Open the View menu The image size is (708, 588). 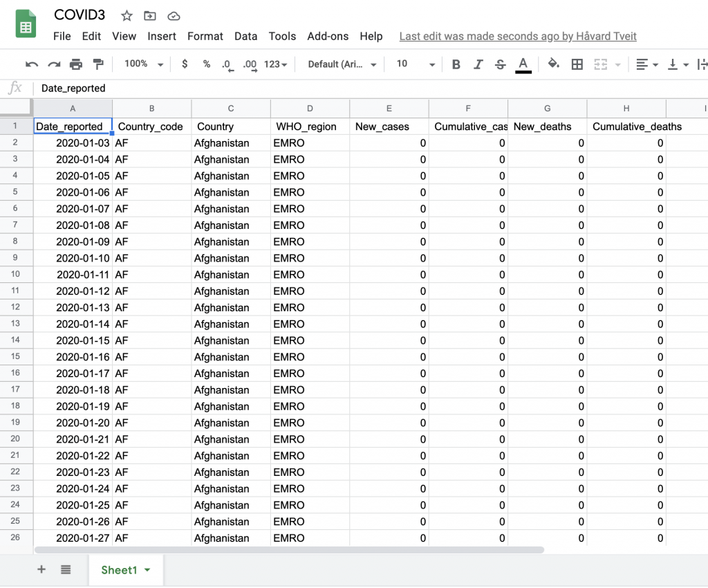[124, 36]
